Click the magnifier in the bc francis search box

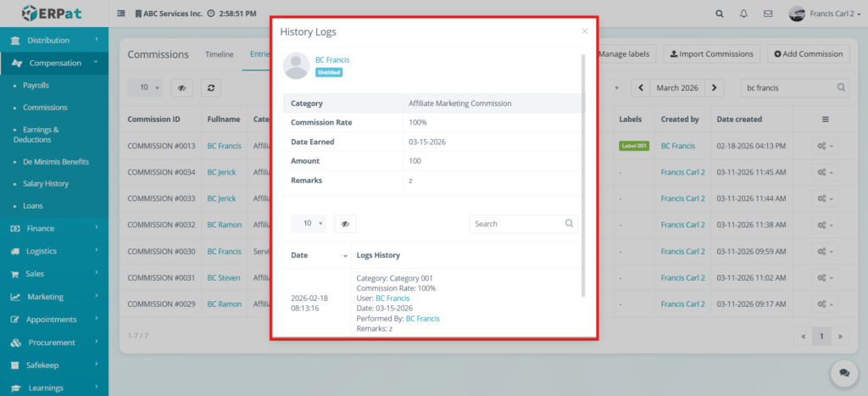(841, 87)
